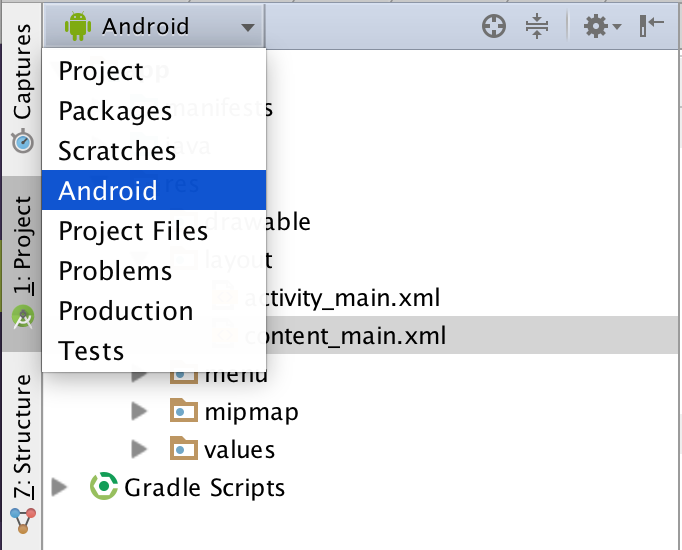Choose Packages in the dropdown list
Image resolution: width=682 pixels, height=550 pixels.
pos(115,111)
